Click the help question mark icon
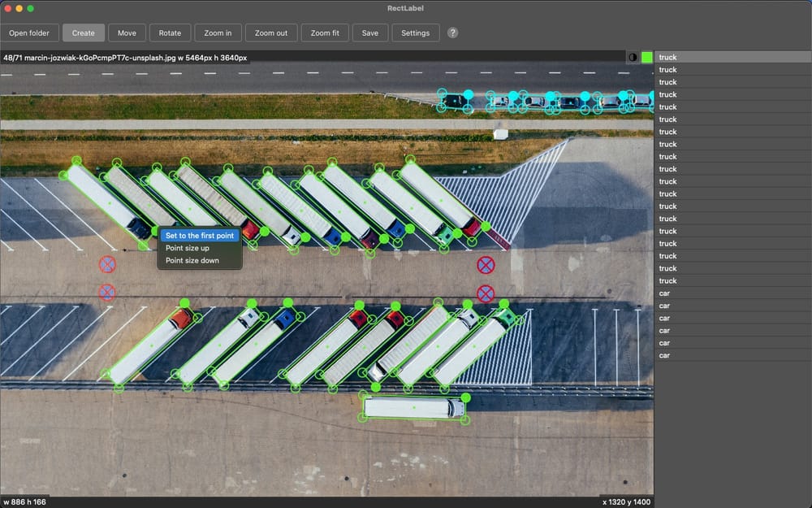 click(453, 33)
